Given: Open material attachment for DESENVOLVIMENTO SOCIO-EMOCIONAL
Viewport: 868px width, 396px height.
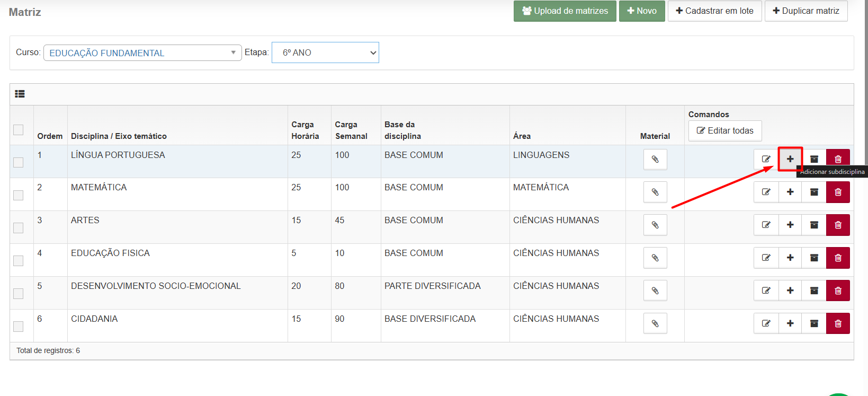Looking at the screenshot, I should point(655,291).
